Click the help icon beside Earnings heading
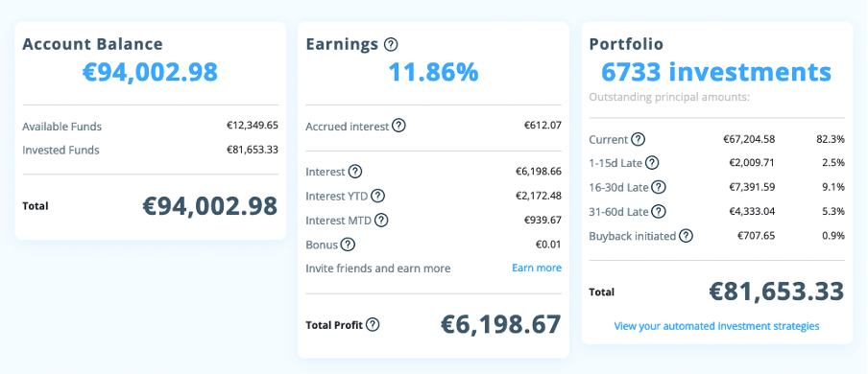 pos(391,44)
